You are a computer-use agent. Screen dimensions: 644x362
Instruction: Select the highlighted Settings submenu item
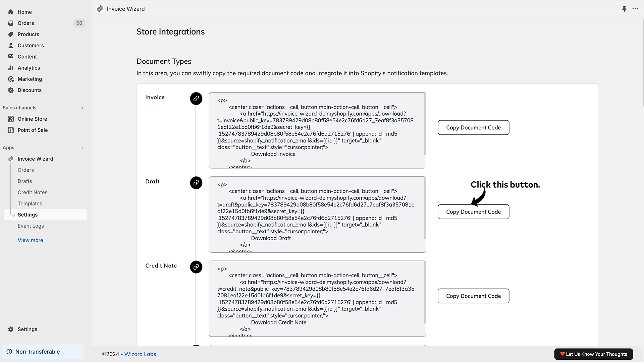tap(45, 215)
